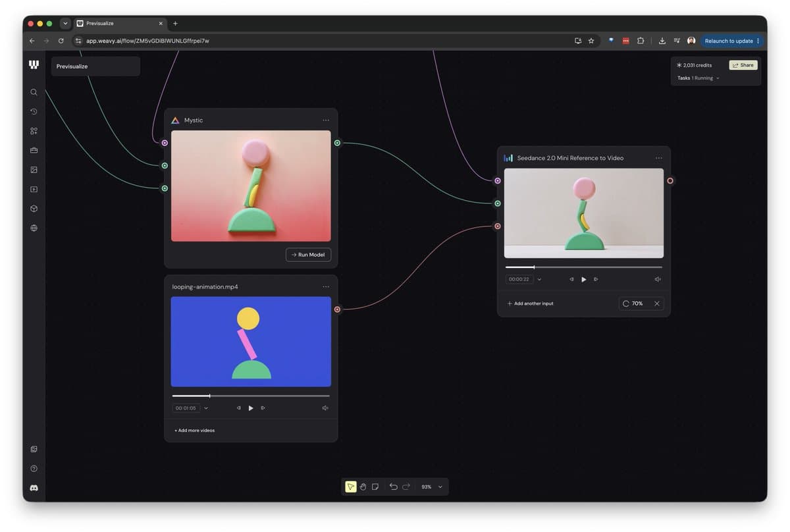Click Add more videos link

[x=195, y=431]
